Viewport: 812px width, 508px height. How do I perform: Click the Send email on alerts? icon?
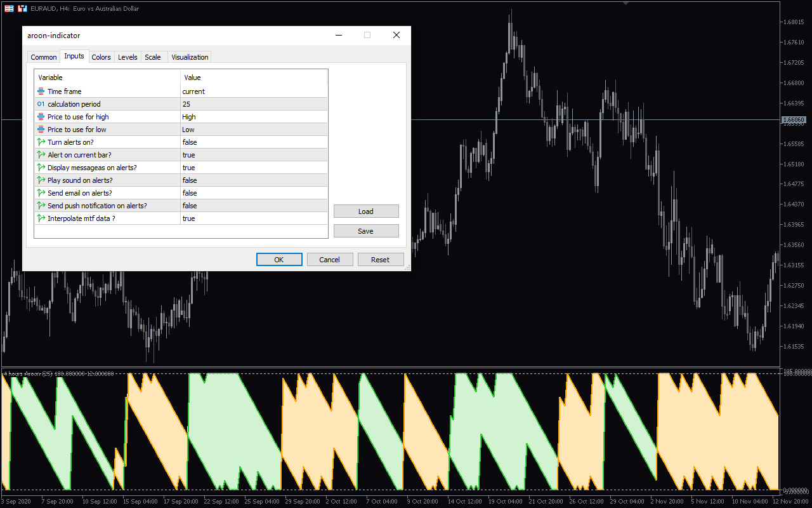41,193
